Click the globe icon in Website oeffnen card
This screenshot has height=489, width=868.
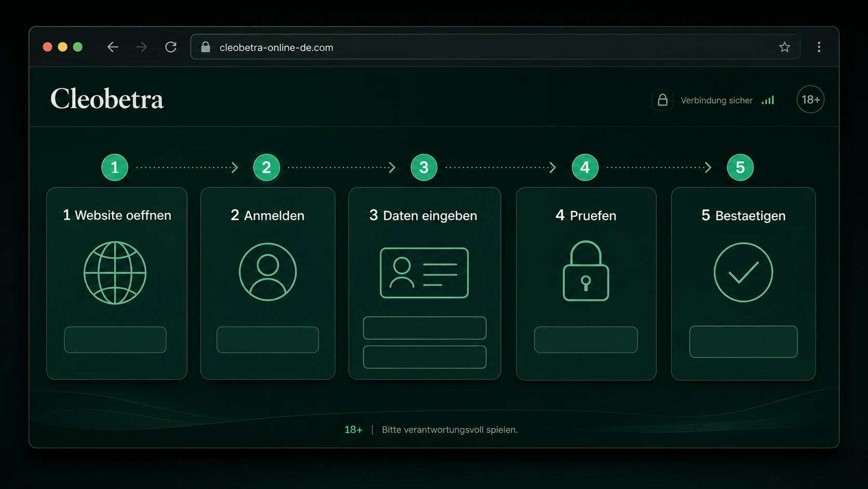pyautogui.click(x=115, y=272)
